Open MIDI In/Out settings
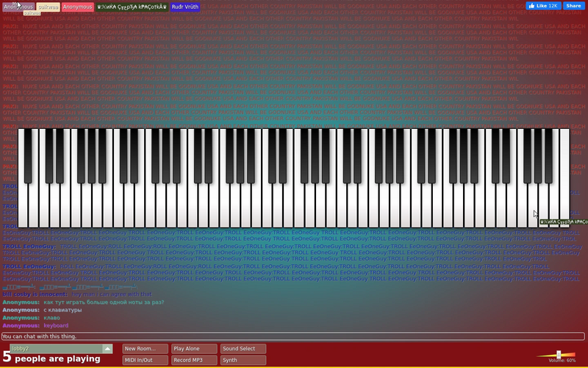This screenshot has height=368, width=588. 145,360
